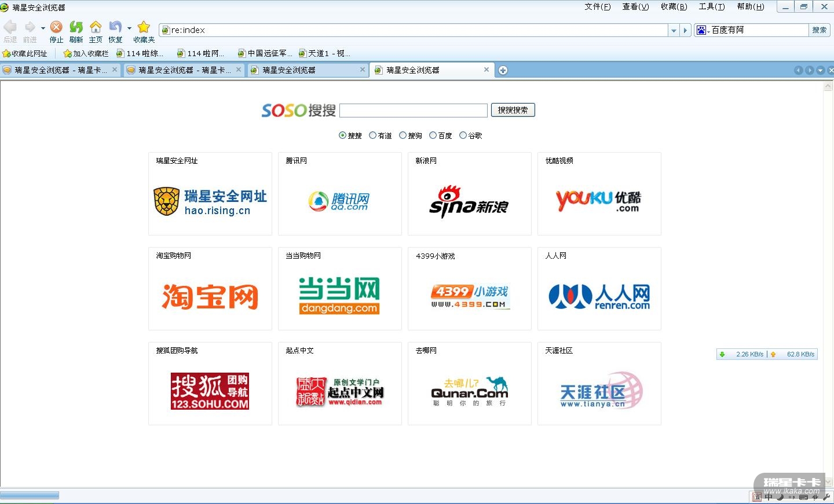The height and width of the screenshot is (504, 834).
Task: Open the 帮助(H) menu
Action: click(751, 7)
